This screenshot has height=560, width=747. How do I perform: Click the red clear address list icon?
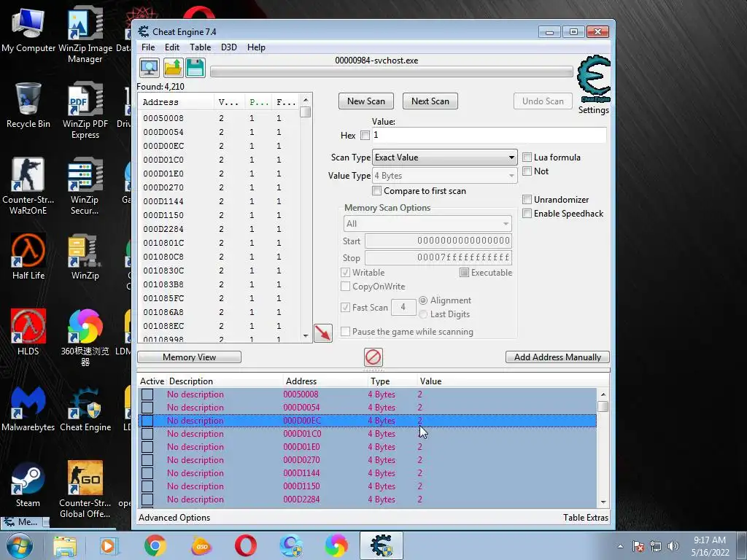pyautogui.click(x=373, y=357)
